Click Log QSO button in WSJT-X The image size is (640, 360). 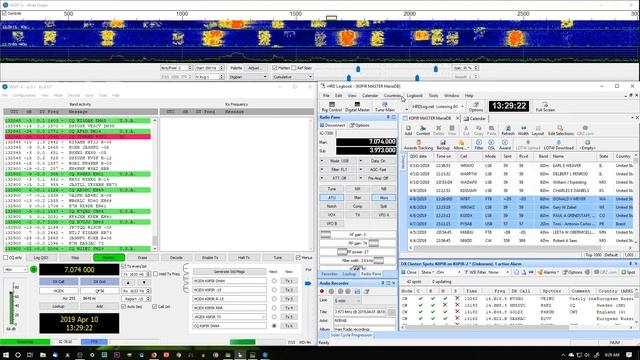click(x=41, y=258)
